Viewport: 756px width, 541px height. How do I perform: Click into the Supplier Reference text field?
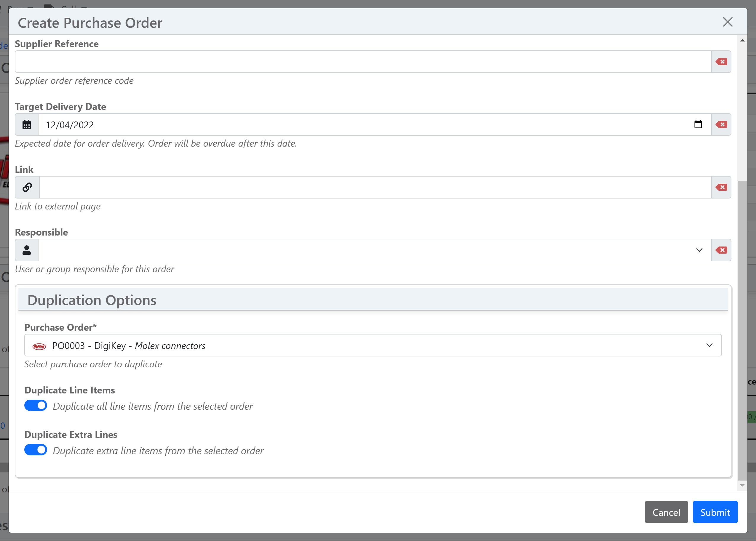pyautogui.click(x=362, y=62)
